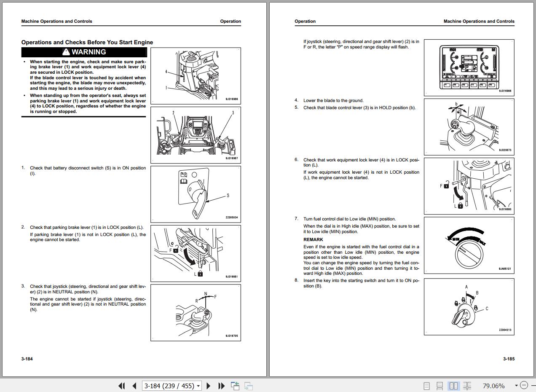This screenshot has width=536, height=392.
Task: Click step 3 joystick NEUTRAL position text
Action: pos(88,289)
